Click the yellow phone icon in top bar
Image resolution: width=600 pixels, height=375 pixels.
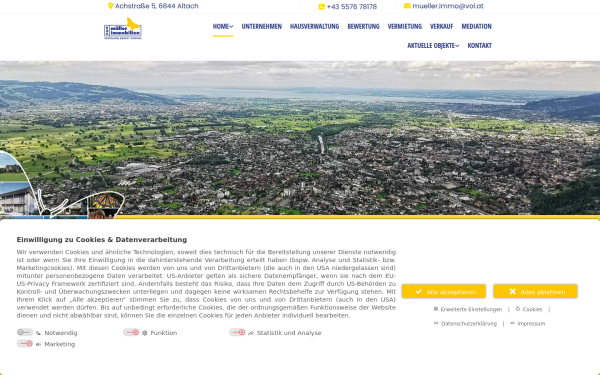pos(321,7)
